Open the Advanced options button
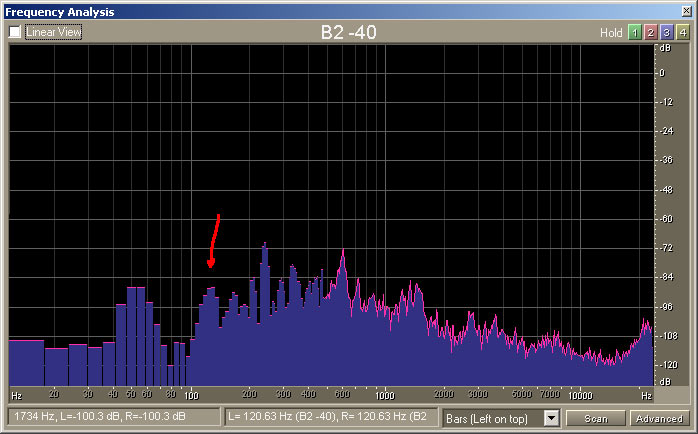The width and height of the screenshot is (698, 434). [659, 418]
